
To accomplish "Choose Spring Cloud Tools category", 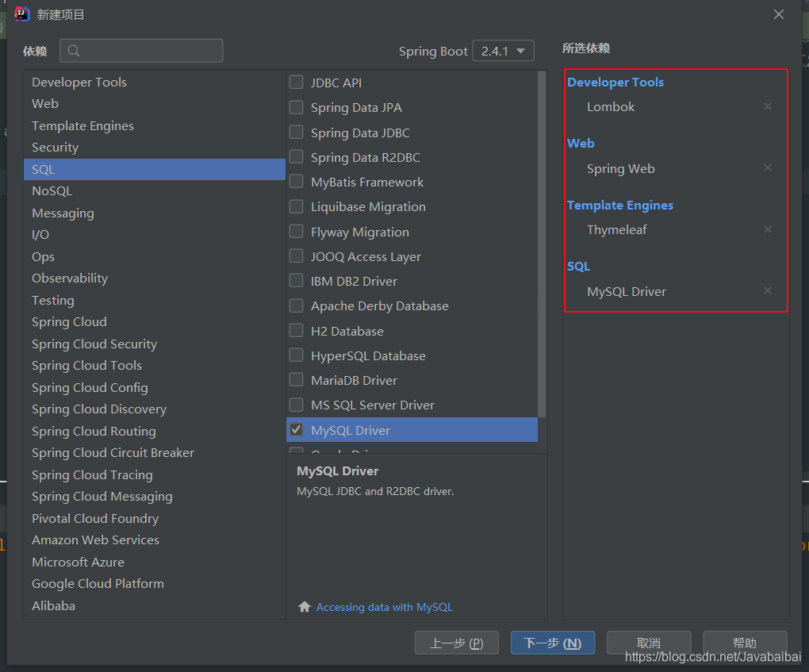I will (155, 366).
